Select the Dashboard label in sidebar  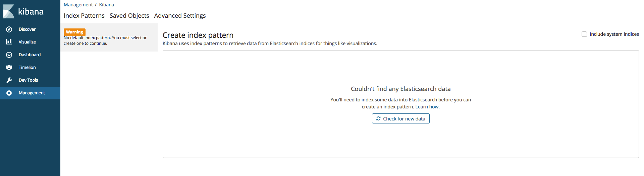coord(30,55)
